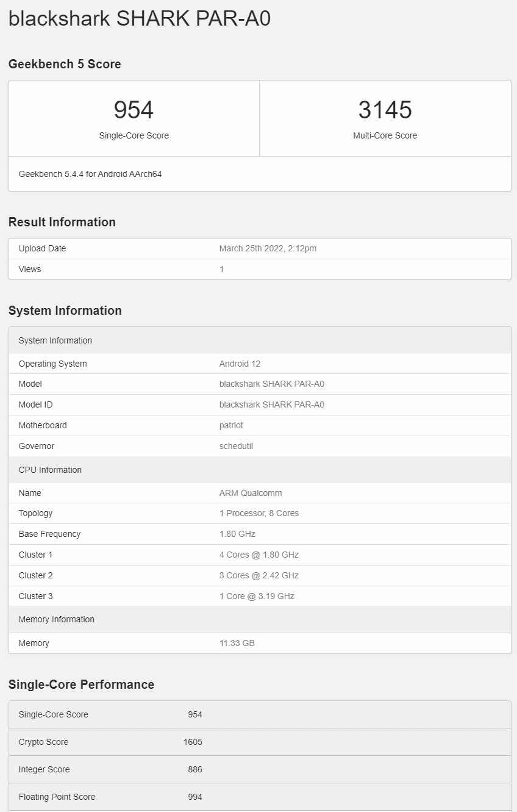517x812 pixels.
Task: Click the "Model ID" row label
Action: click(36, 404)
